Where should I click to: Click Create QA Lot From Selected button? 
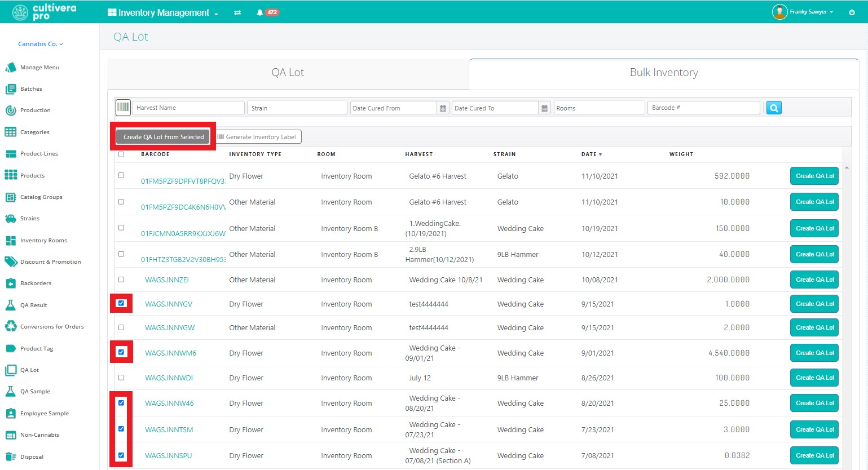click(164, 137)
